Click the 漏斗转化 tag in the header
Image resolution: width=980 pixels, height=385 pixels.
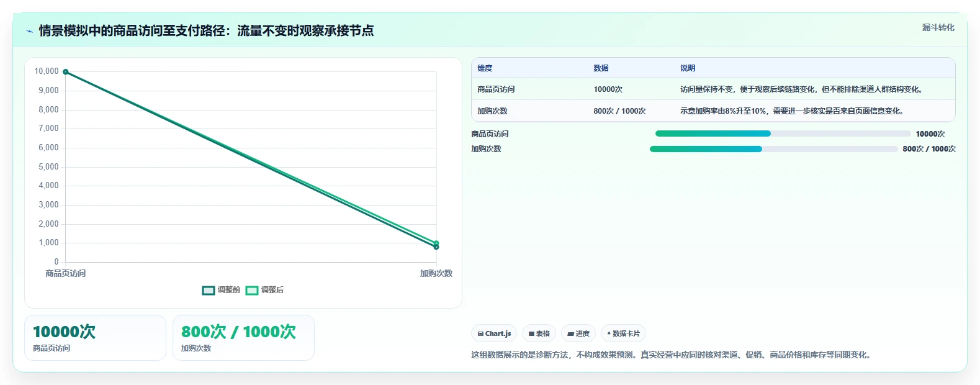coord(938,27)
